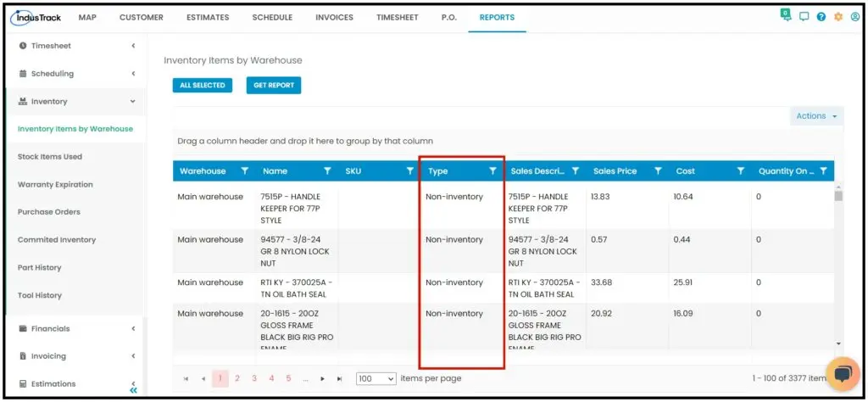
Task: Go to page 4 of results
Action: click(271, 379)
